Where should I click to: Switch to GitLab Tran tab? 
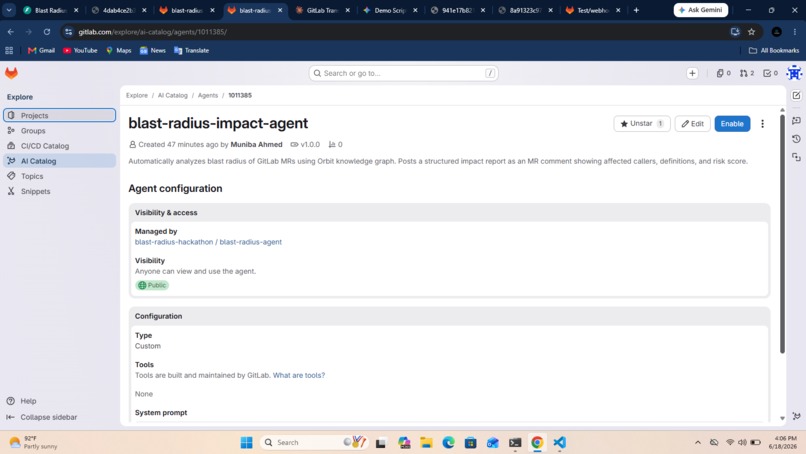(x=323, y=10)
